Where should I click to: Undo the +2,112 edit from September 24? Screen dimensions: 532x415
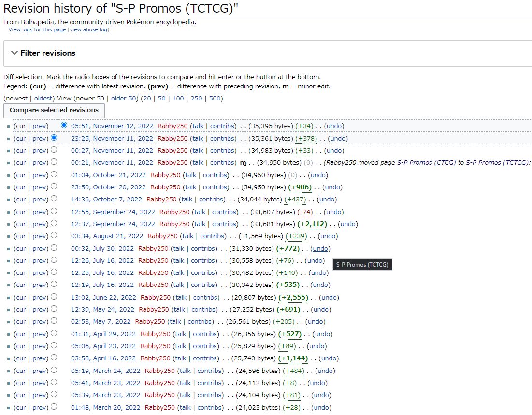pos(348,224)
